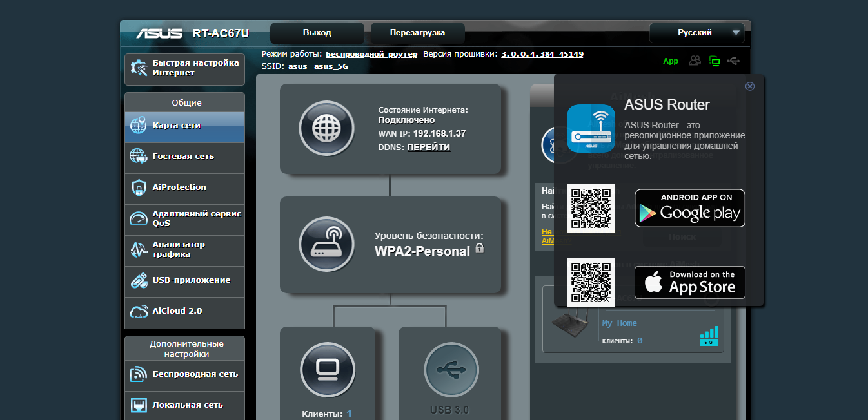Click the DDNS ПЕРЕЙТИ link

[x=428, y=147]
